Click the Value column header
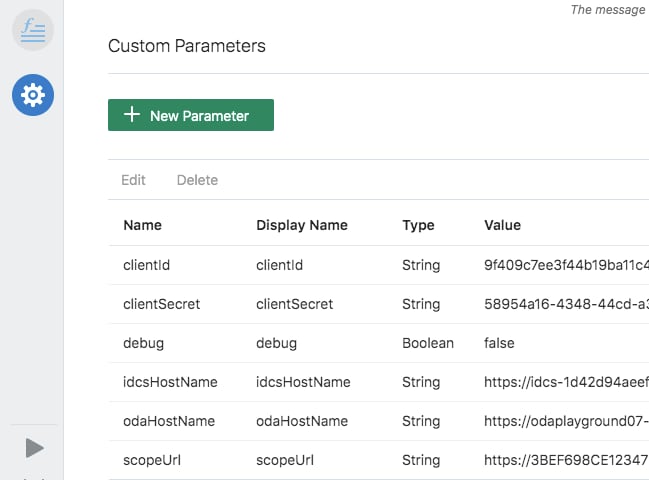The image size is (649, 480). 502,225
